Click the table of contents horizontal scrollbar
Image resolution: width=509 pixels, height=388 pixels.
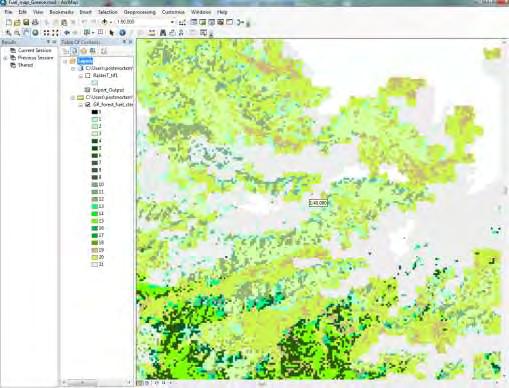point(96,382)
